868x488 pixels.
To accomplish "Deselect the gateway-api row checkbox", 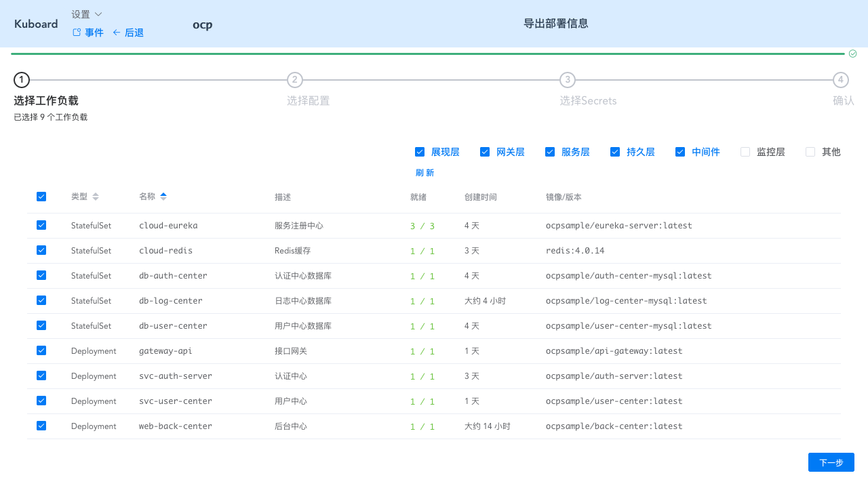I will pos(41,350).
